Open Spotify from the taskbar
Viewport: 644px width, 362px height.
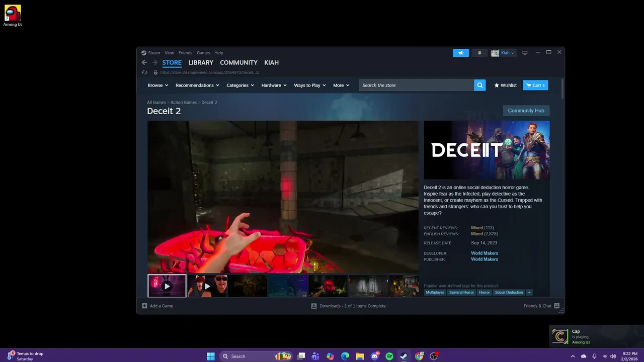(x=389, y=356)
